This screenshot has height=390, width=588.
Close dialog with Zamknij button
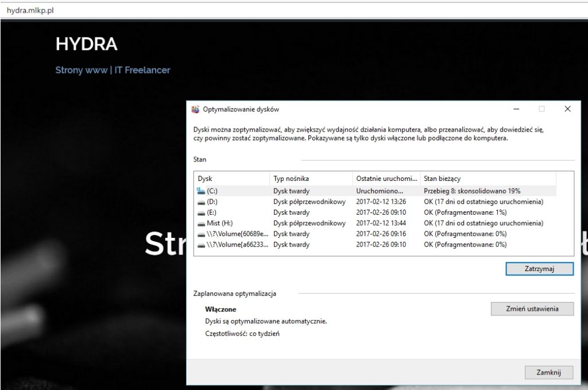tap(548, 372)
